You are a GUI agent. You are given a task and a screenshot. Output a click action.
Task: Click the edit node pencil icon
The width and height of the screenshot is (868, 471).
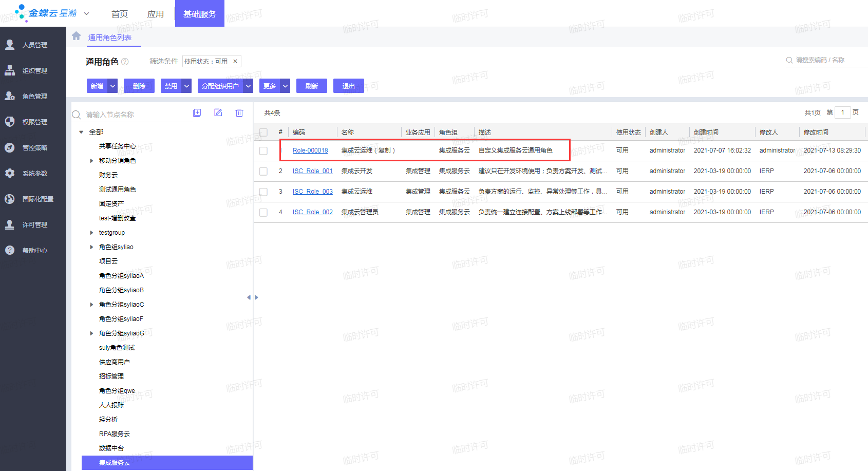218,112
